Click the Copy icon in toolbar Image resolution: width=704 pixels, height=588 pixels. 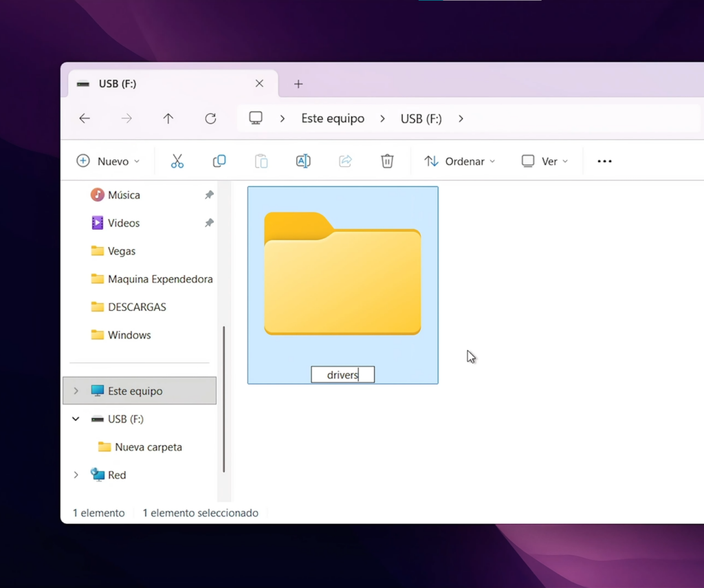(x=219, y=161)
